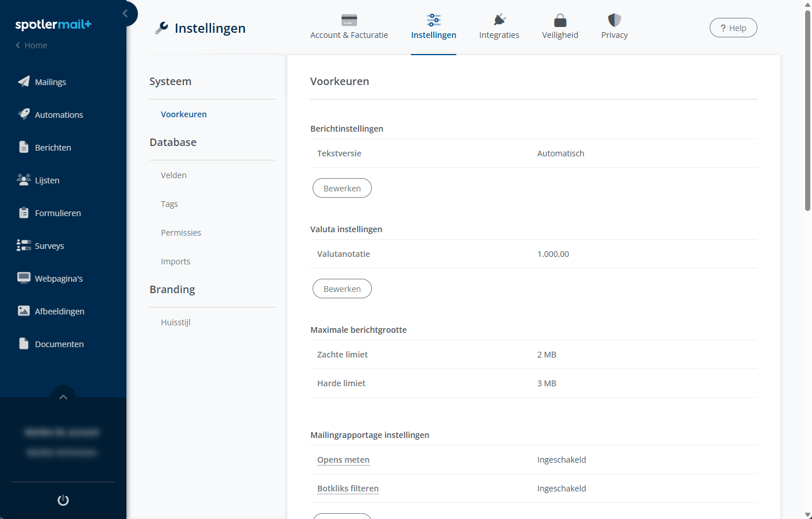Switch to the Veiligheid tab

560,35
